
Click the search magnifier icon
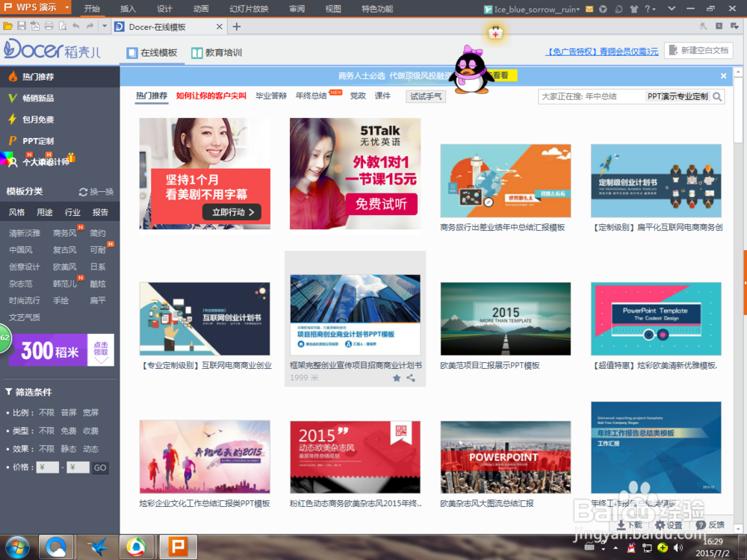(x=717, y=96)
